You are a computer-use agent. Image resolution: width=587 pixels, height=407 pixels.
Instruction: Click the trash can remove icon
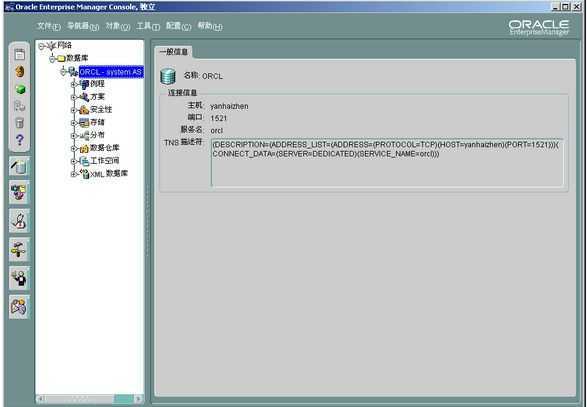[x=19, y=123]
